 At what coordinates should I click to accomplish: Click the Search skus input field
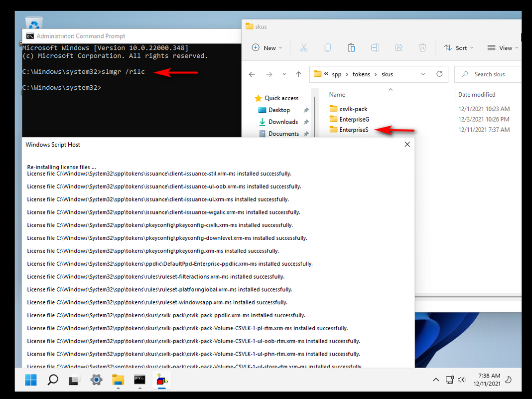point(488,74)
